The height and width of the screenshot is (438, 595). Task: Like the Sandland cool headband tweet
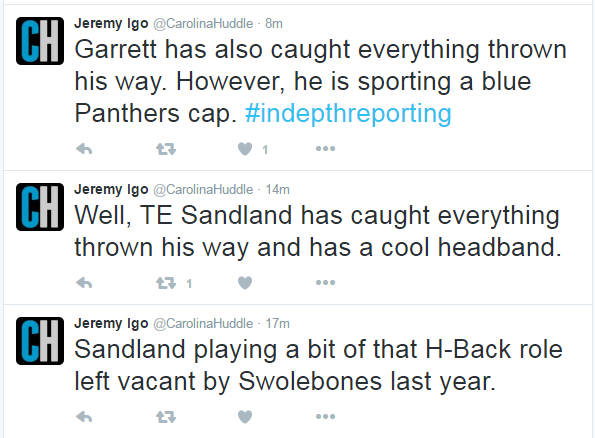pyautogui.click(x=245, y=283)
